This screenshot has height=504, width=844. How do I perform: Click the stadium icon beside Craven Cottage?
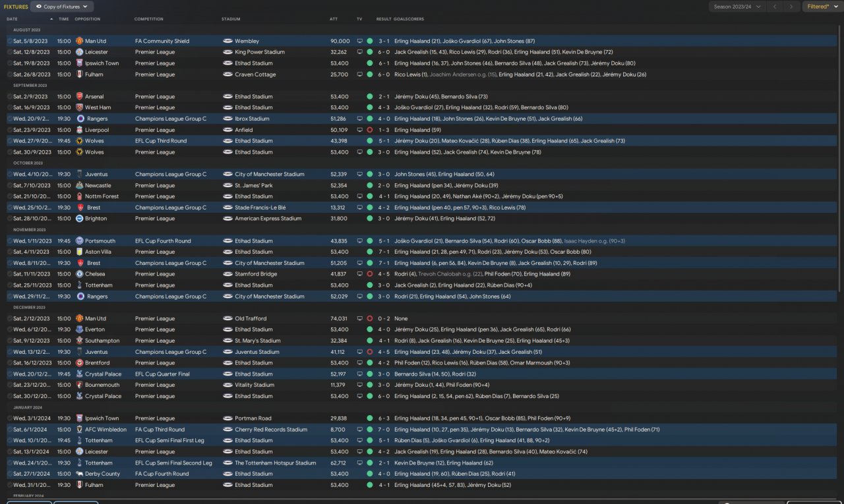(227, 74)
